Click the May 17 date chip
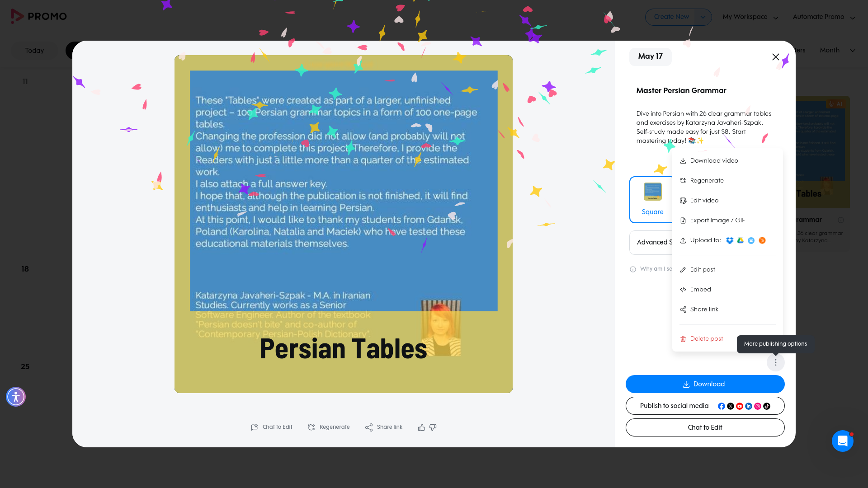868x488 pixels. click(650, 56)
